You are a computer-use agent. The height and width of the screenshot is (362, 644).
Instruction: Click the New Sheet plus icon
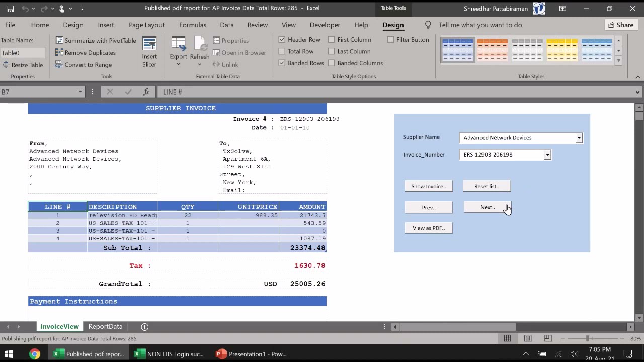[x=144, y=327]
